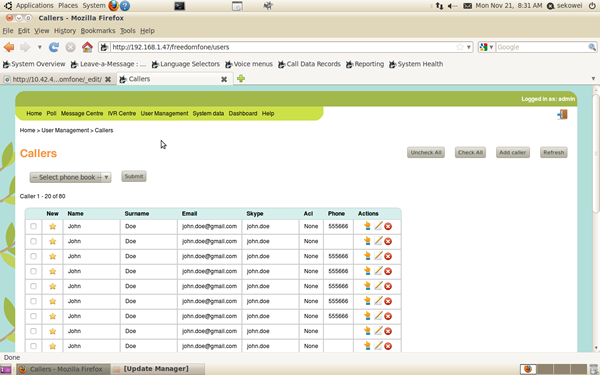Bookmark this page with the star icon
600x375 pixels.
click(x=460, y=47)
